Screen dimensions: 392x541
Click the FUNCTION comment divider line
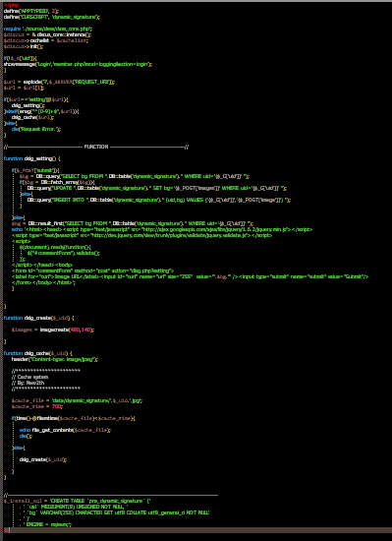pyautogui.click(x=96, y=147)
